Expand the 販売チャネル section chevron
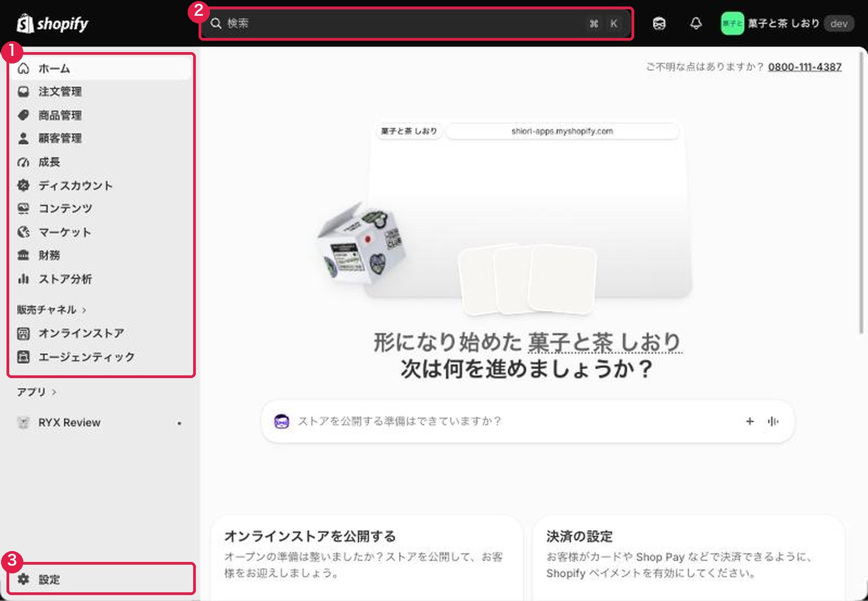 point(84,310)
